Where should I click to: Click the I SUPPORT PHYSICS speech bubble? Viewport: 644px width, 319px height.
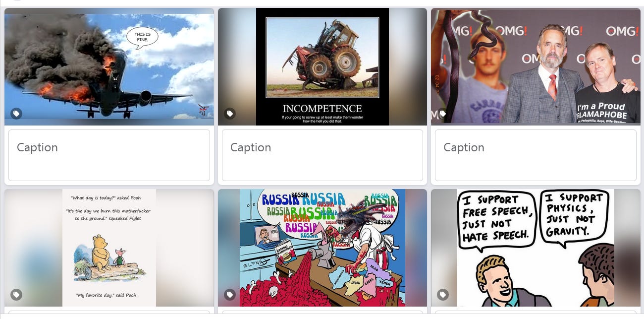pyautogui.click(x=574, y=216)
